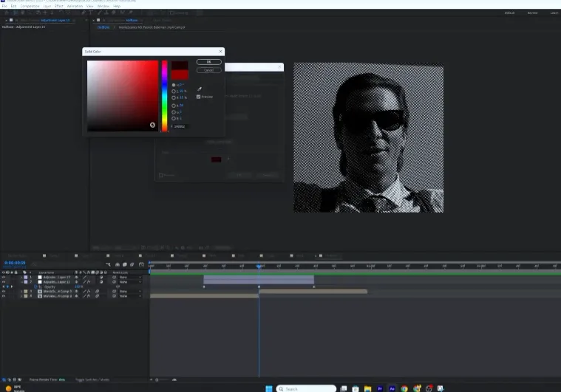Pick the eyedropper in Solid Color dialog
Screen dimensions: 561x392
pyautogui.click(x=200, y=89)
